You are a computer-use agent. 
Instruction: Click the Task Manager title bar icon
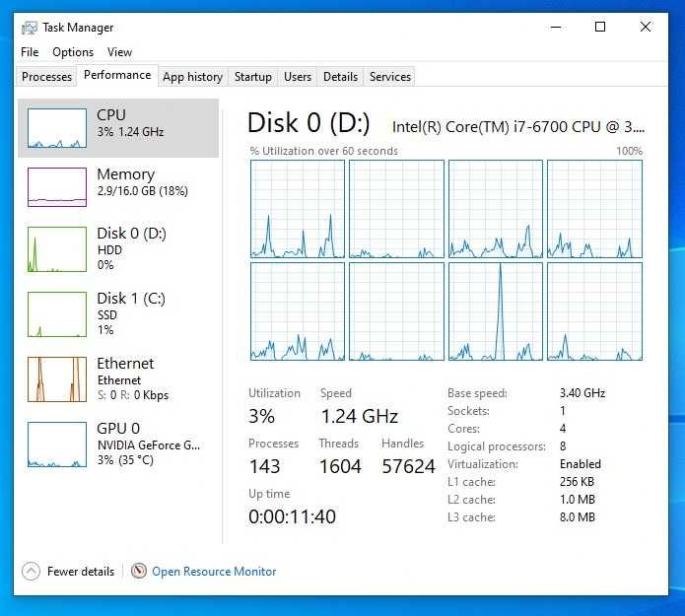pos(30,28)
